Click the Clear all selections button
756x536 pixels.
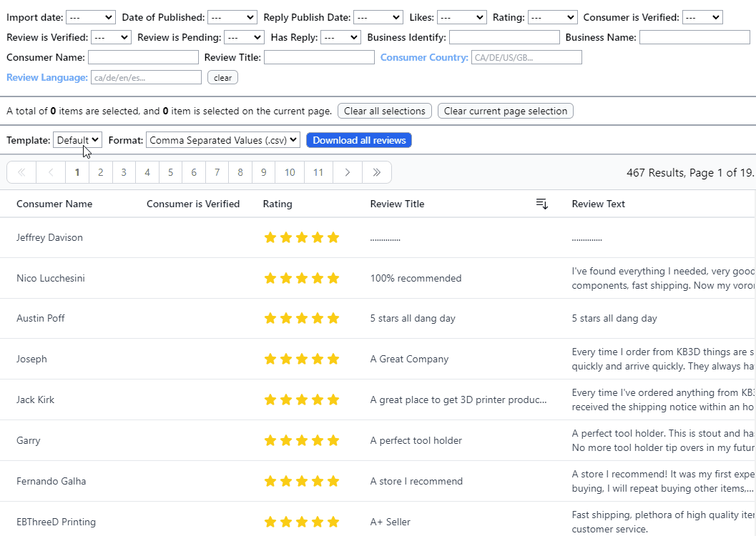point(385,111)
